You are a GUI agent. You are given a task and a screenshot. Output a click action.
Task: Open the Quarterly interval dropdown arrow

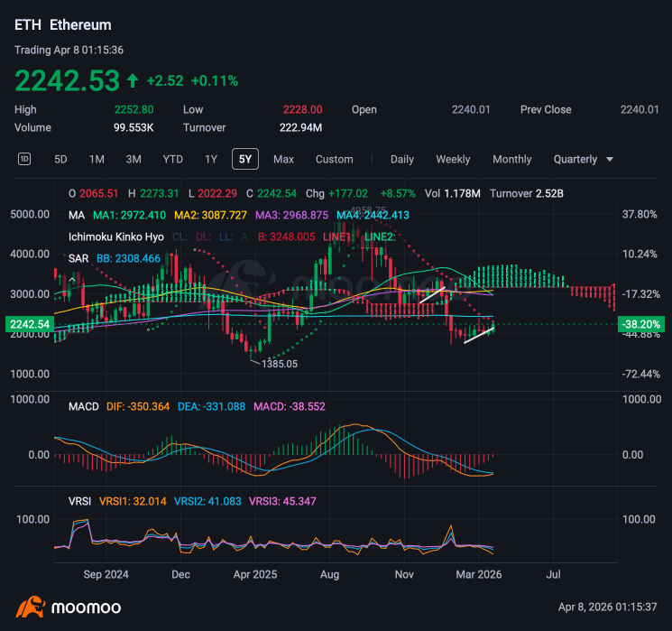610,160
